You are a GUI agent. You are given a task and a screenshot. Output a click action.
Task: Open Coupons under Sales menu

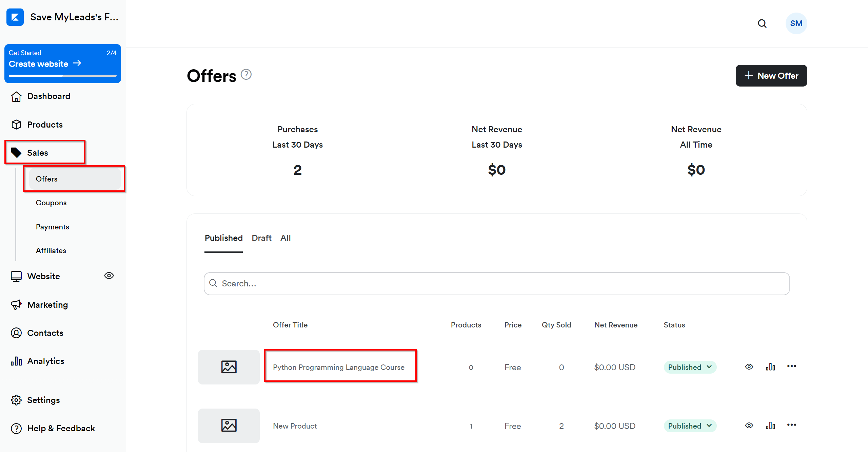[x=51, y=202]
